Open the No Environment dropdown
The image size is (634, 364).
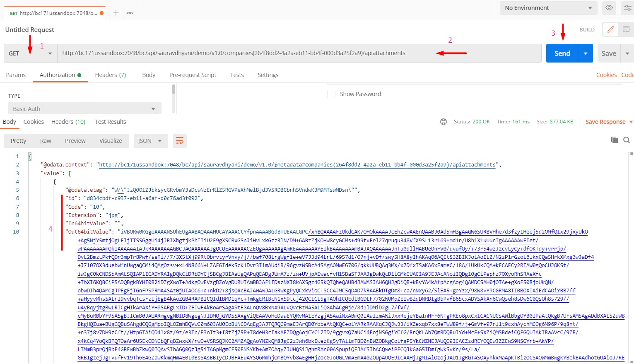coord(548,8)
